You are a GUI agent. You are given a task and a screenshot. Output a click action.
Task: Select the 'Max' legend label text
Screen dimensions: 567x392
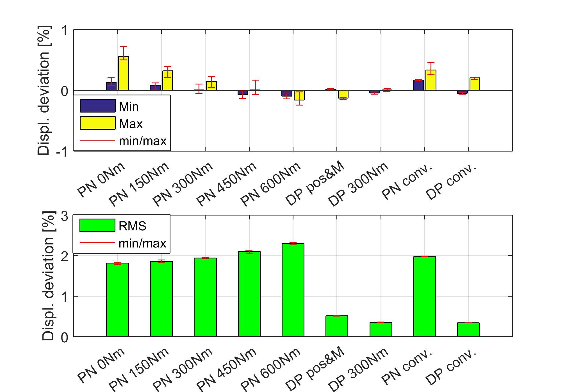coord(131,124)
